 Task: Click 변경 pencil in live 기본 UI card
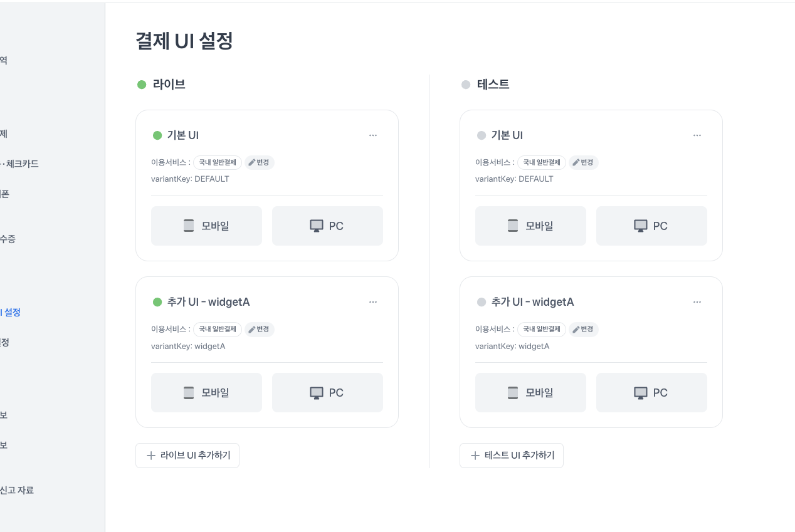260,163
